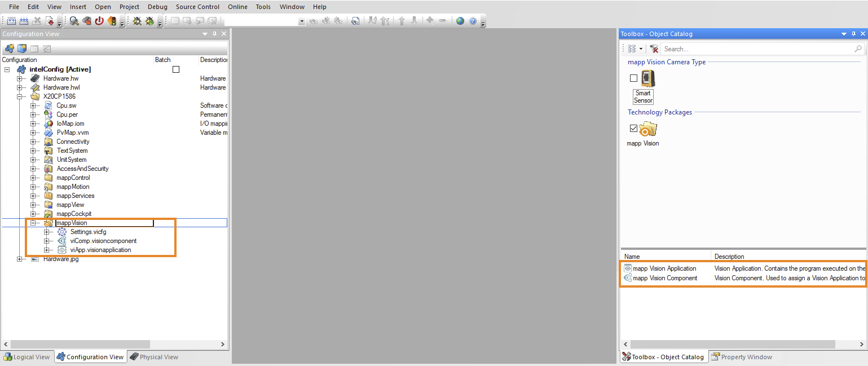Select the viComp.visioncomponent tree item
This screenshot has height=366, width=868.
pos(103,241)
